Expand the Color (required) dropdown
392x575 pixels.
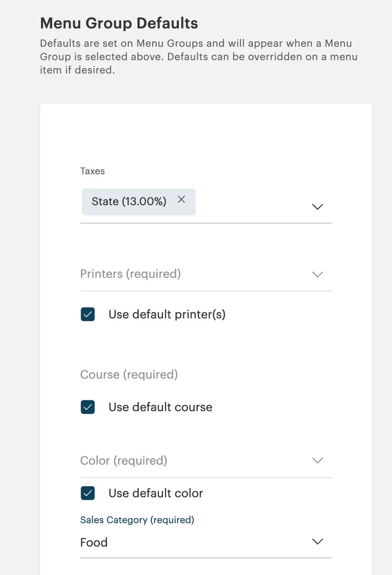(206, 460)
